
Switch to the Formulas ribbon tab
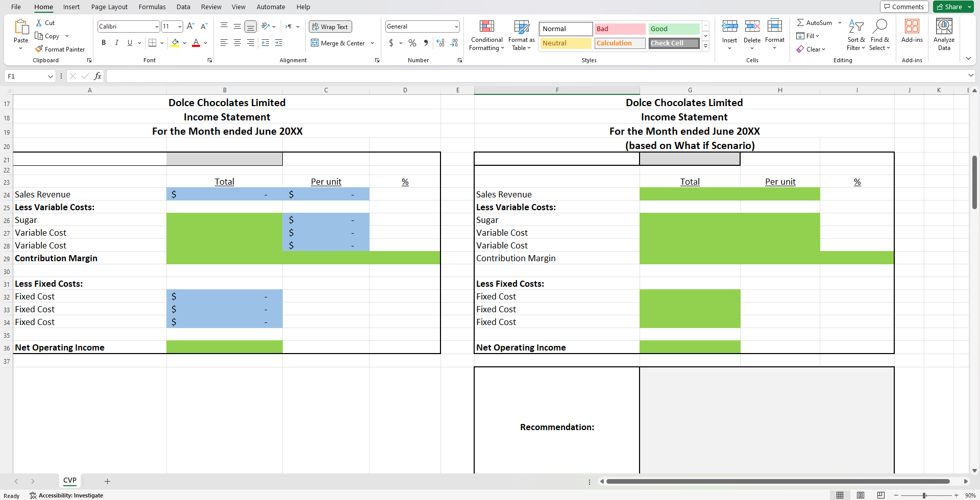pyautogui.click(x=152, y=7)
